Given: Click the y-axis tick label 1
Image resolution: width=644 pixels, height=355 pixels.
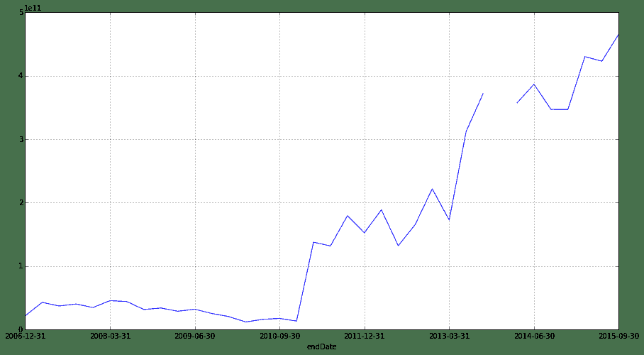Looking at the screenshot, I should [21, 267].
